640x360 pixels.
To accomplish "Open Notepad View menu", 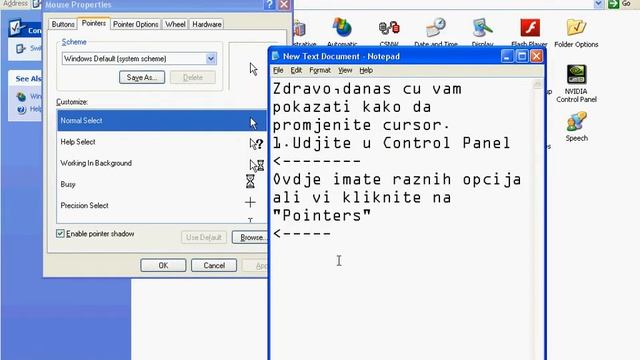I will tap(345, 70).
